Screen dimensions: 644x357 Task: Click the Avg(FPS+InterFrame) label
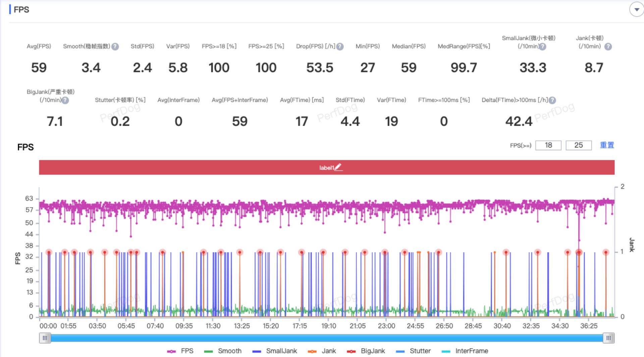[x=240, y=100]
